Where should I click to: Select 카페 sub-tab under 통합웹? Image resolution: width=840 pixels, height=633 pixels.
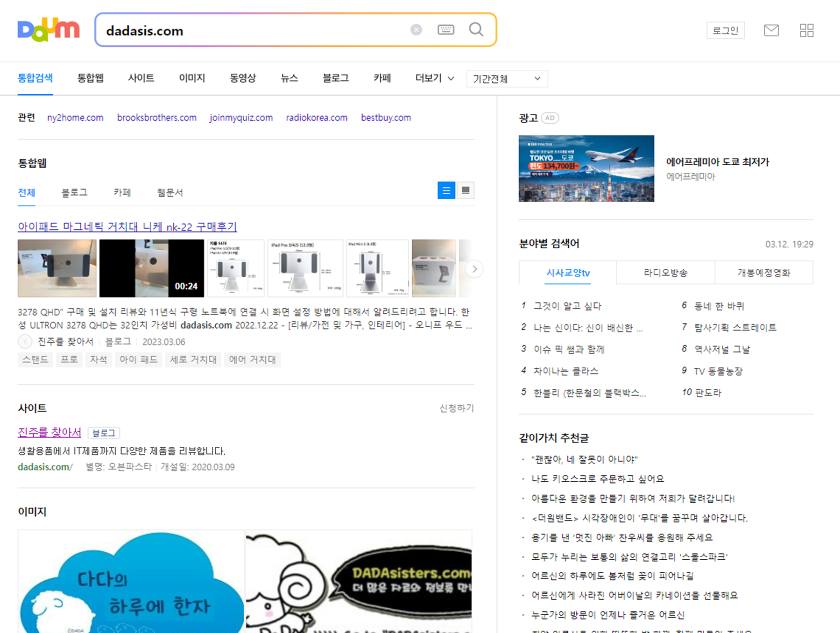pos(122,192)
